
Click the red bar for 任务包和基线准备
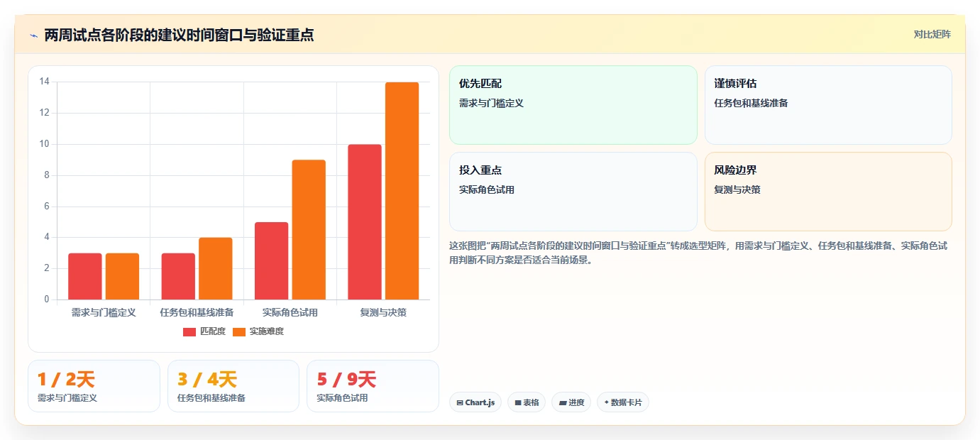point(178,276)
